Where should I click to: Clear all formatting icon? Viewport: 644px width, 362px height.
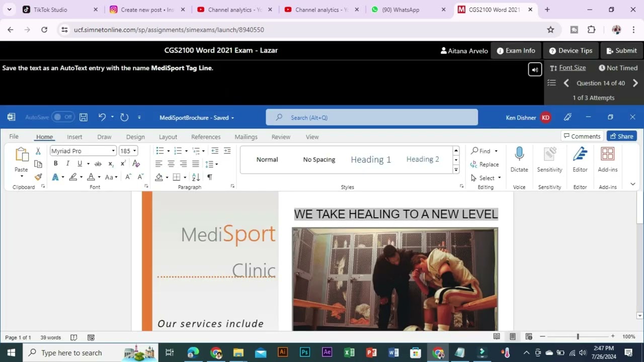click(x=136, y=164)
